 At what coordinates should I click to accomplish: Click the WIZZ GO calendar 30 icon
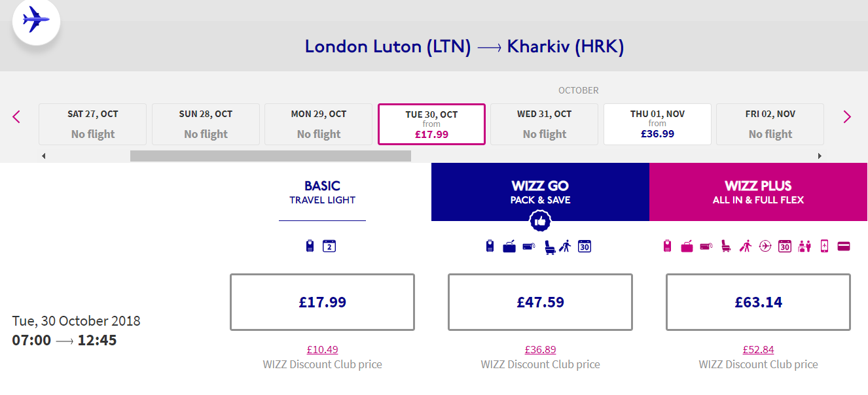585,247
